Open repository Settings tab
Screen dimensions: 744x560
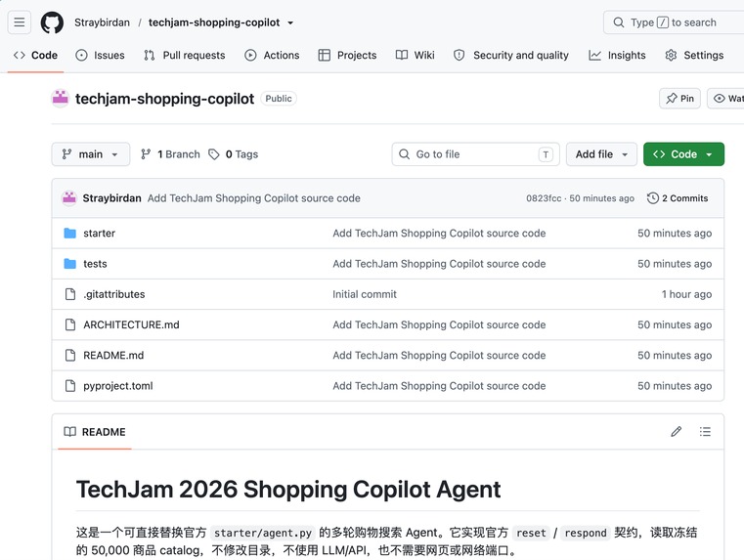(694, 55)
